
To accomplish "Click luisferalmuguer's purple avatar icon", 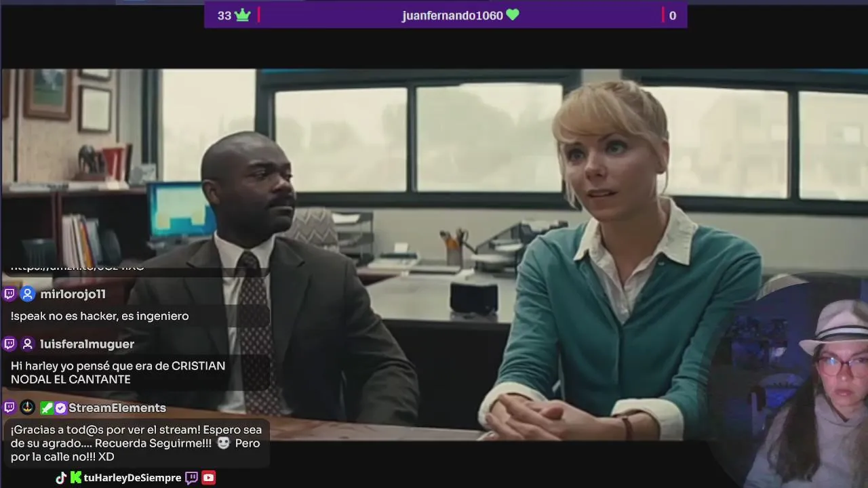I will 27,344.
